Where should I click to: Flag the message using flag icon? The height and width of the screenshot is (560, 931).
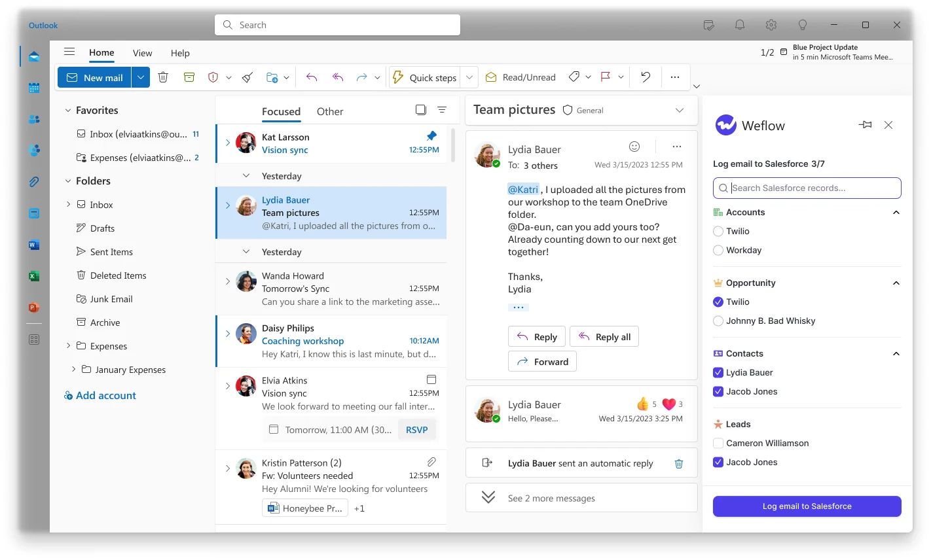[x=606, y=77]
